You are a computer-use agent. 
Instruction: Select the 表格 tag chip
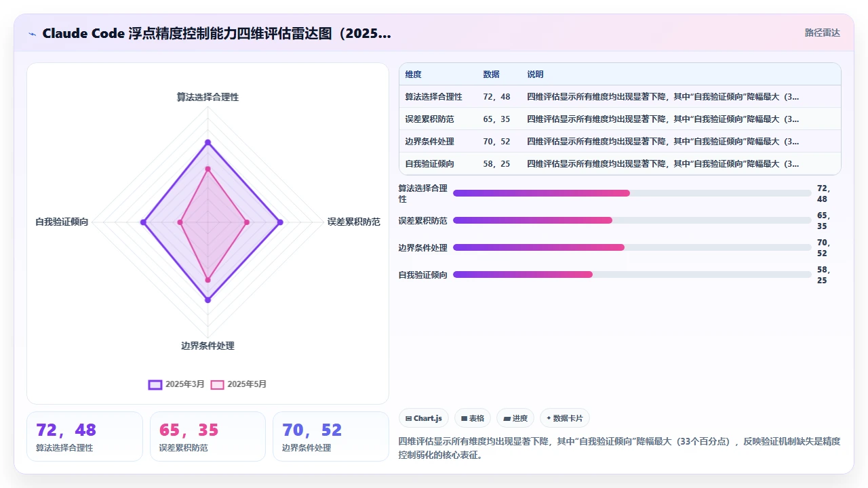tap(473, 418)
